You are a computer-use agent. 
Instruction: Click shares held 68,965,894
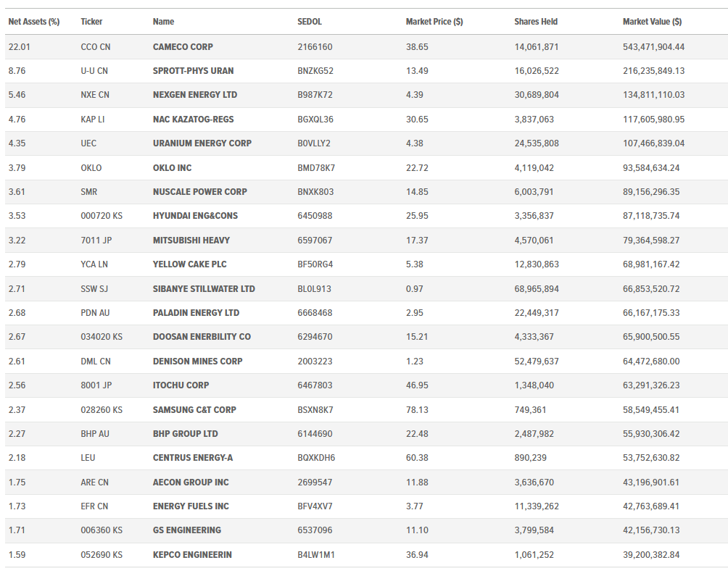pyautogui.click(x=537, y=288)
